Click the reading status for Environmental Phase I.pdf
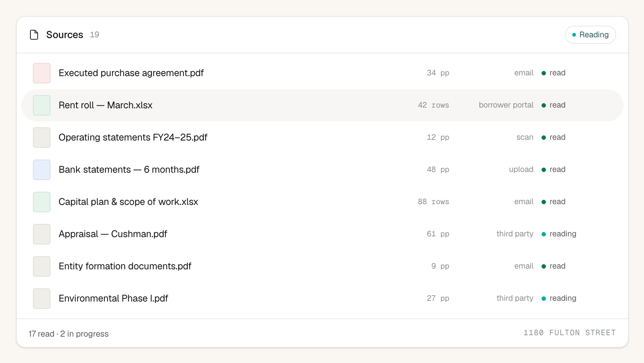The image size is (644, 363). tap(559, 298)
